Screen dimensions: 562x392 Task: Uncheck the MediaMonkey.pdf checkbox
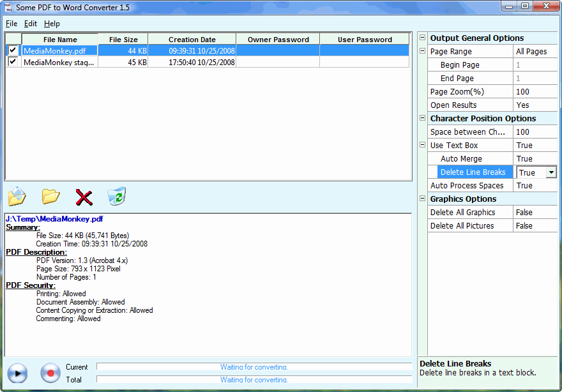(x=13, y=50)
